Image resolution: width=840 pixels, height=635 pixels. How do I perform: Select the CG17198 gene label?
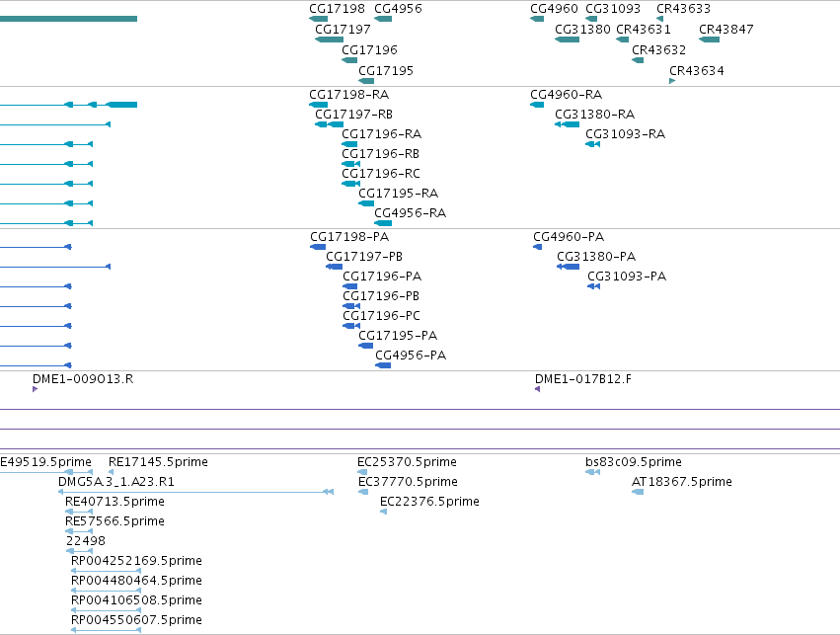click(337, 9)
